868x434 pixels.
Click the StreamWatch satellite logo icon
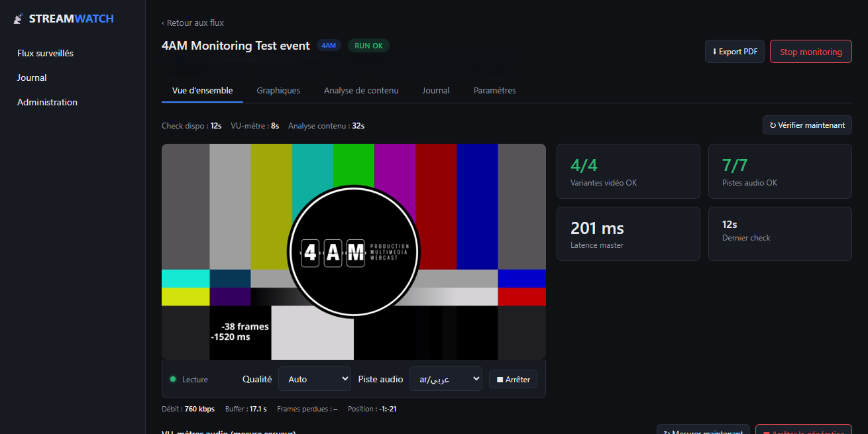pos(19,19)
